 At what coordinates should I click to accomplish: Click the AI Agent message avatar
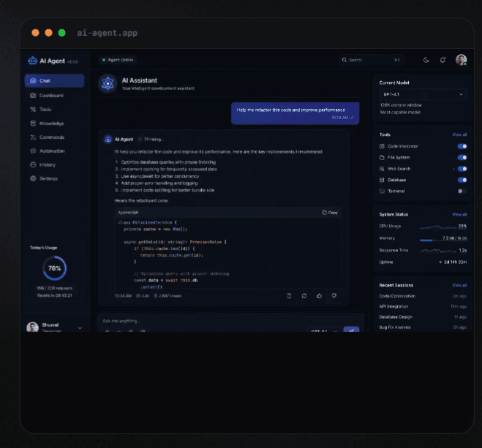pos(108,140)
